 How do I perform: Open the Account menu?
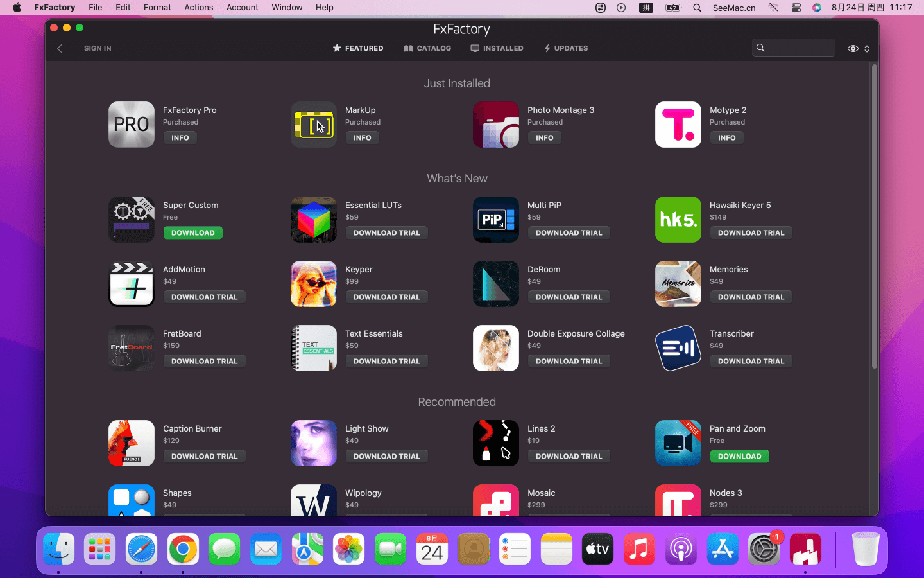pyautogui.click(x=243, y=8)
